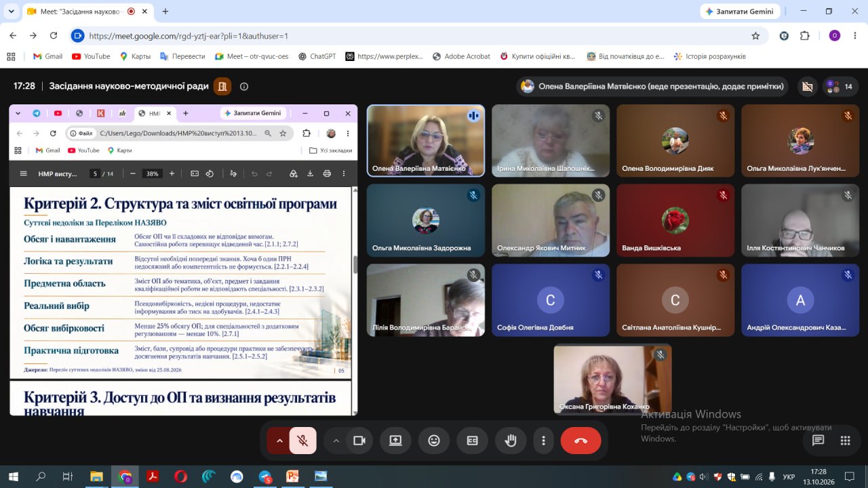Click the meeting details info icon
868x488 pixels.
click(x=244, y=86)
